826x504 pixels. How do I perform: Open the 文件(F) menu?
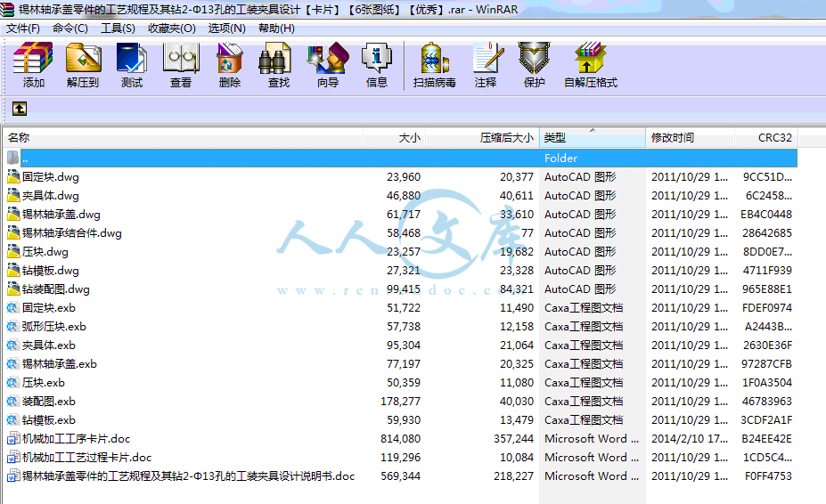[x=22, y=28]
